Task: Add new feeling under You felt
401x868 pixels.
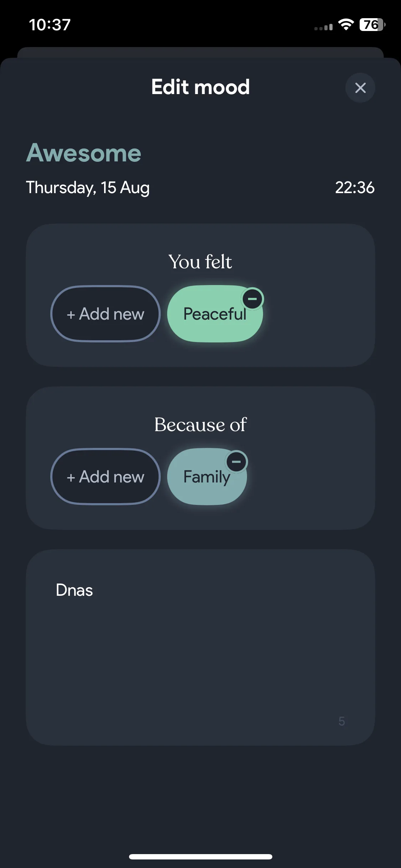Action: coord(106,314)
